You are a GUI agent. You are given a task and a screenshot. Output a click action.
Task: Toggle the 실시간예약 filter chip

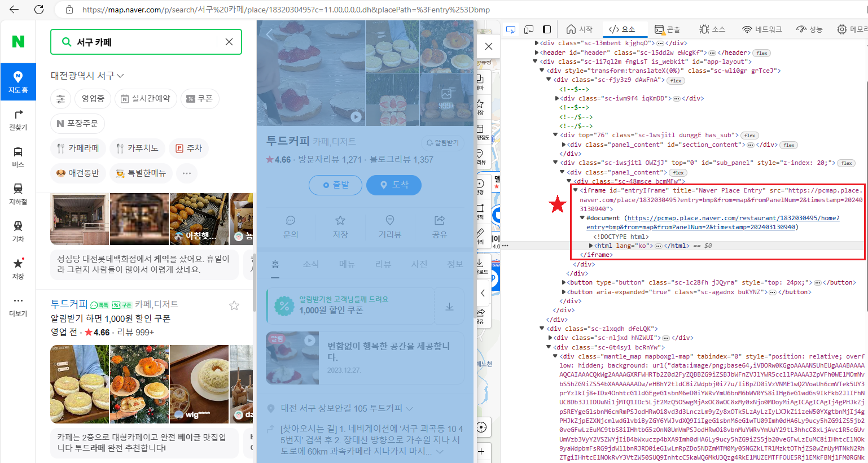[x=146, y=99]
